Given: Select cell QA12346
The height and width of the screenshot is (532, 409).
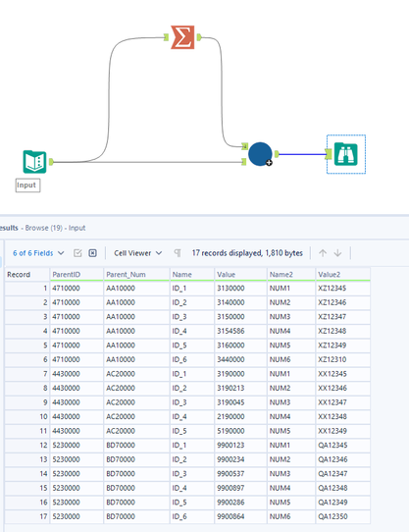Looking at the screenshot, I should point(343,459).
